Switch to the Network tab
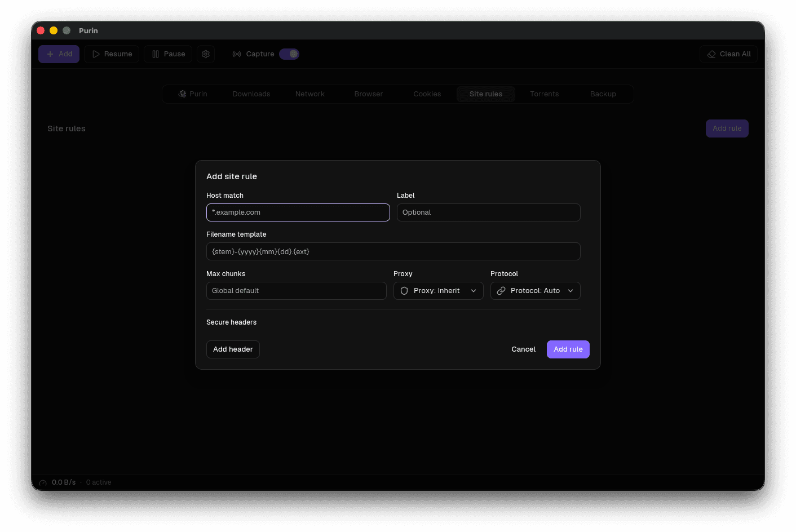796x532 pixels. [310, 94]
